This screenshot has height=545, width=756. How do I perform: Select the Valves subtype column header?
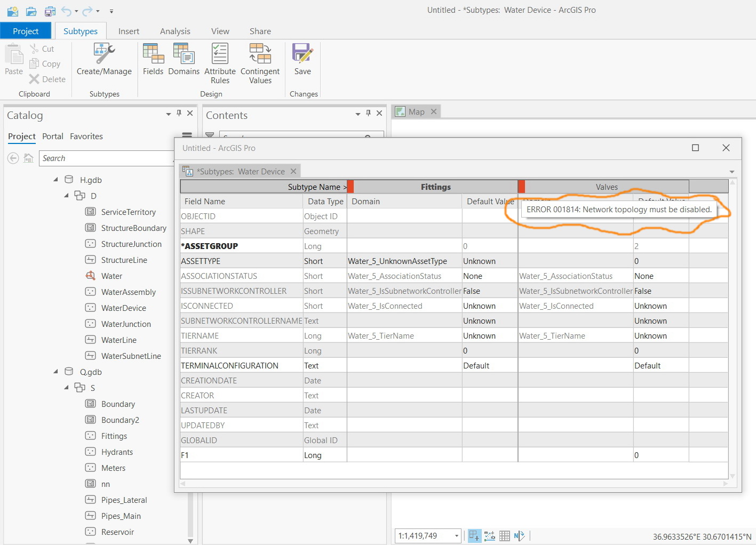coord(607,187)
